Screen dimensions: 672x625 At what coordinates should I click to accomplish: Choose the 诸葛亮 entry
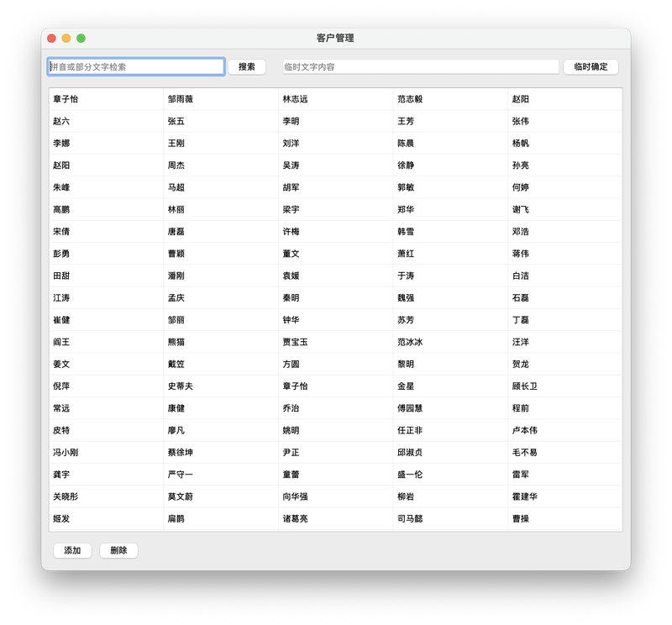[x=336, y=518]
